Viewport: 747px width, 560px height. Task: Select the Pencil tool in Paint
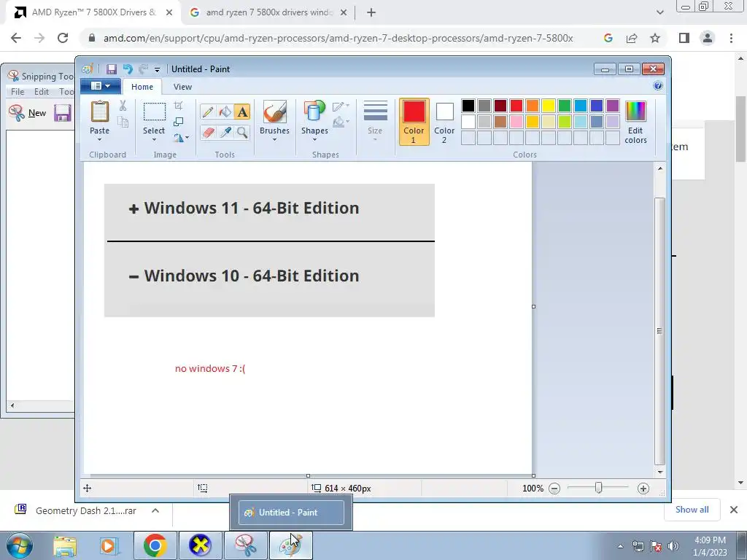(x=208, y=112)
